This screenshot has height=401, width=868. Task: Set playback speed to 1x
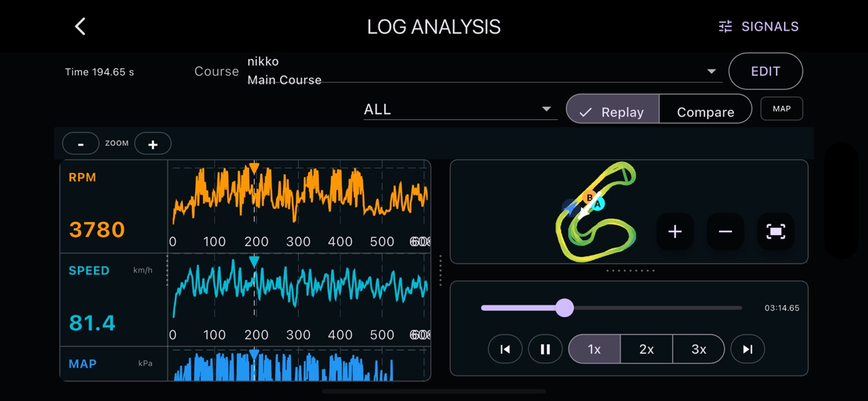594,349
